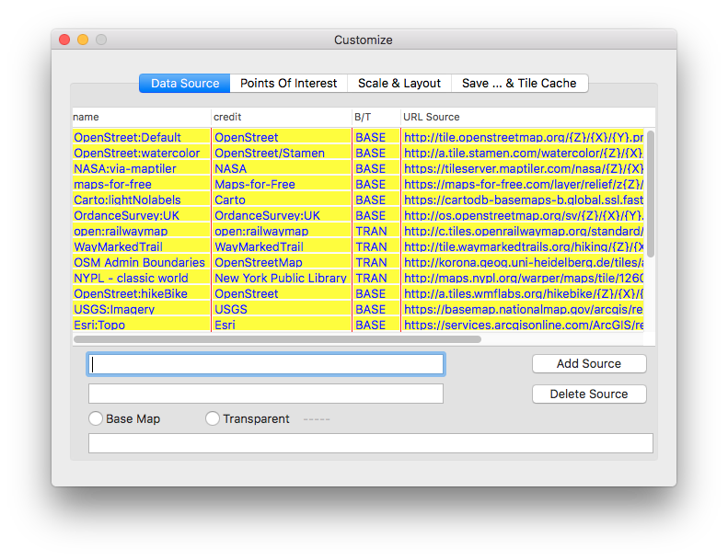Click the tileserver.maptiler.com URL cell
Screen dimensions: 728x560
tap(523, 168)
